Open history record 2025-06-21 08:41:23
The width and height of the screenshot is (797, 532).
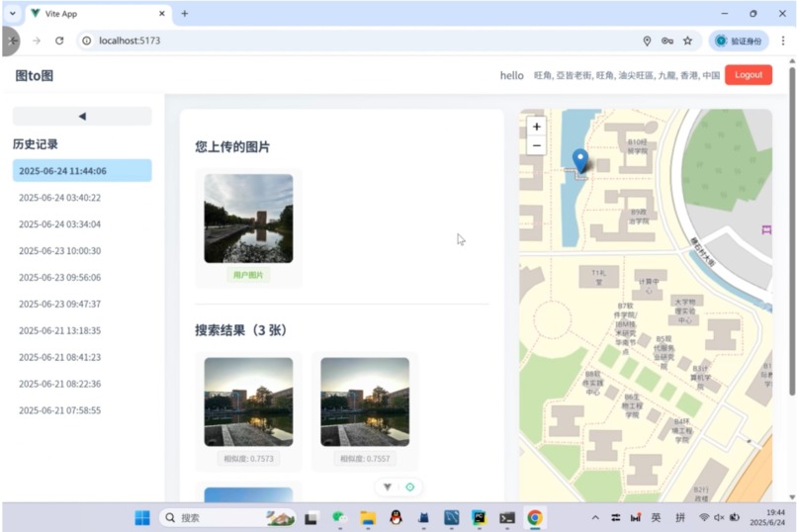pos(82,357)
